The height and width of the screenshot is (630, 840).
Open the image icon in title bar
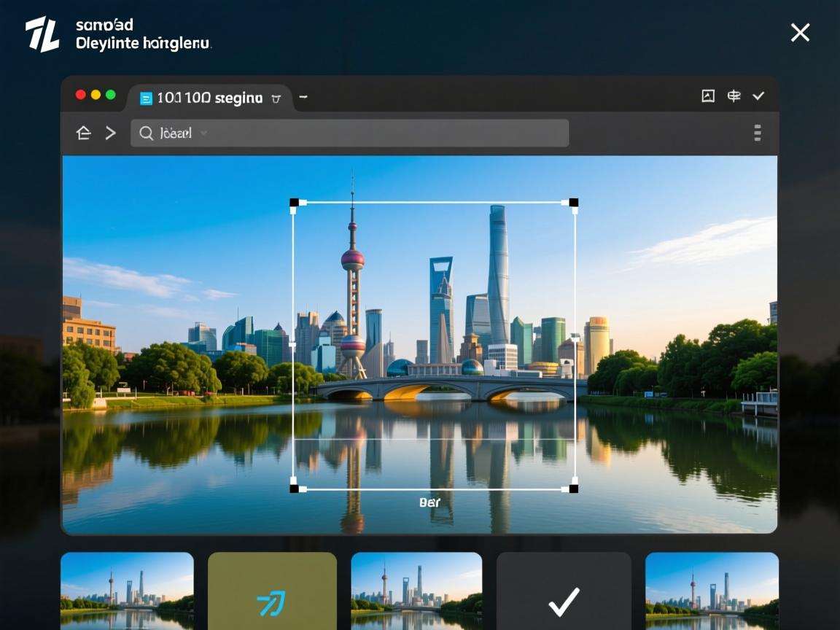(x=708, y=96)
